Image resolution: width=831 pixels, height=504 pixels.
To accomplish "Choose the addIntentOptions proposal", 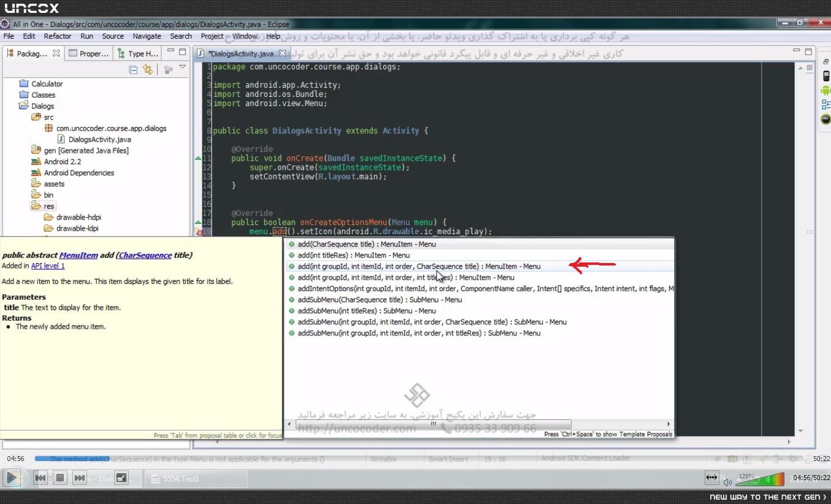I will coord(480,289).
